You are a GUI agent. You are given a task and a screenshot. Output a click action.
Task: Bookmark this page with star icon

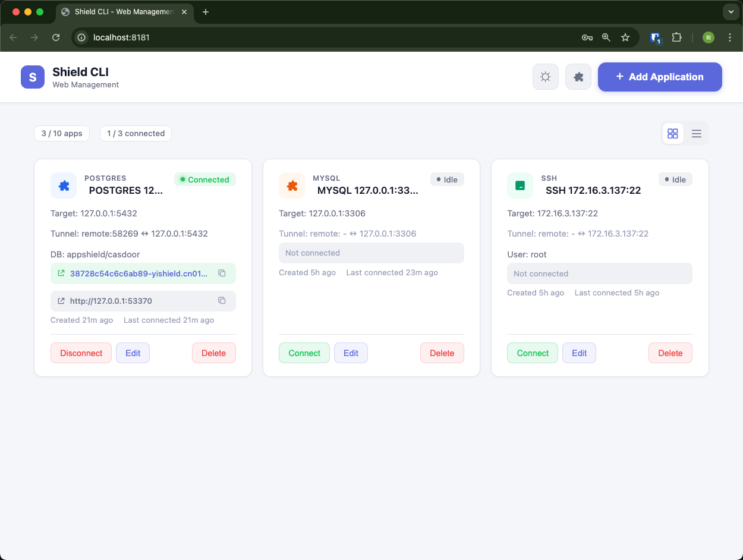(x=625, y=37)
